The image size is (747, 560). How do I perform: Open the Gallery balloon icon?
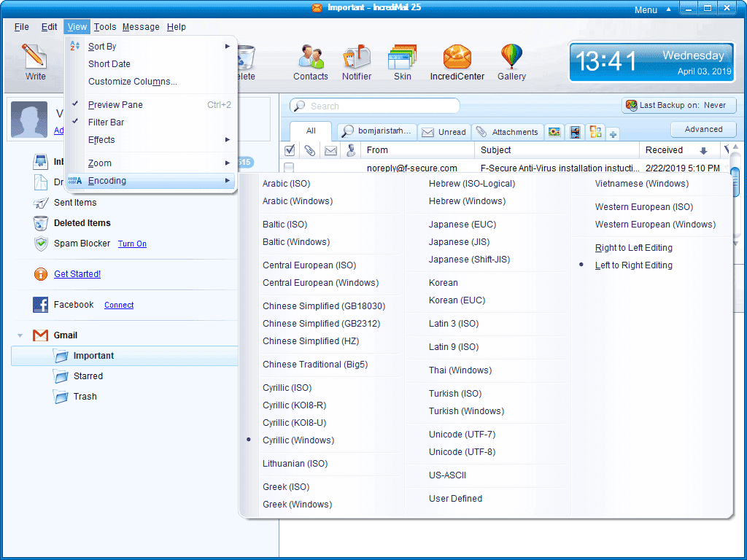click(511, 56)
